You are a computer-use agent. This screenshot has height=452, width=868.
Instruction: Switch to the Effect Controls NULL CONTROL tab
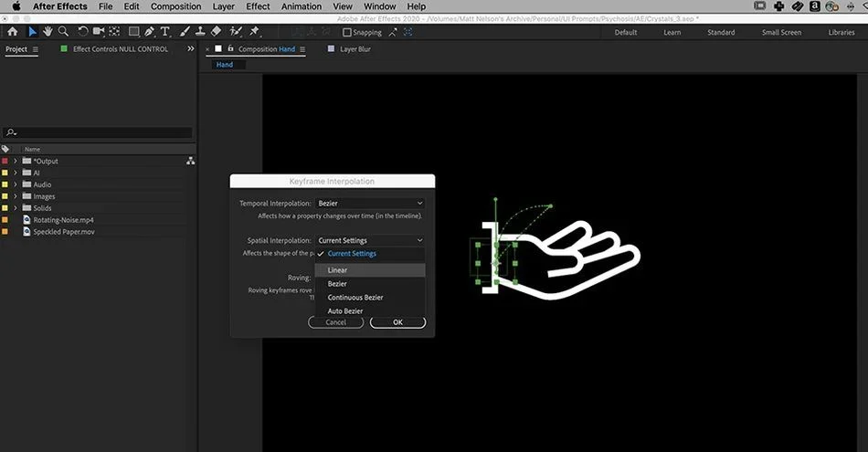(120, 49)
